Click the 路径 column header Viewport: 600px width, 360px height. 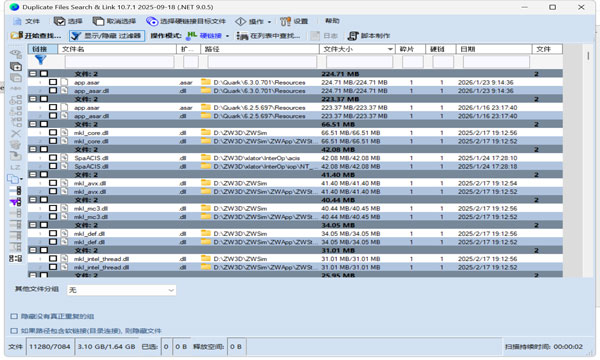[x=260, y=49]
